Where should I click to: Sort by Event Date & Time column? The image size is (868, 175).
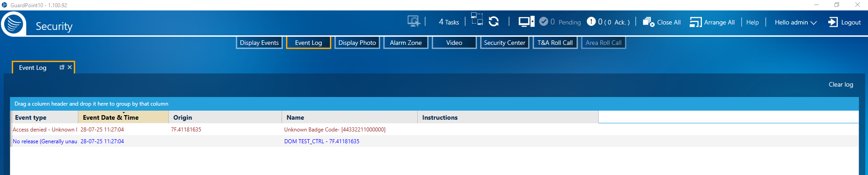pyautogui.click(x=123, y=117)
